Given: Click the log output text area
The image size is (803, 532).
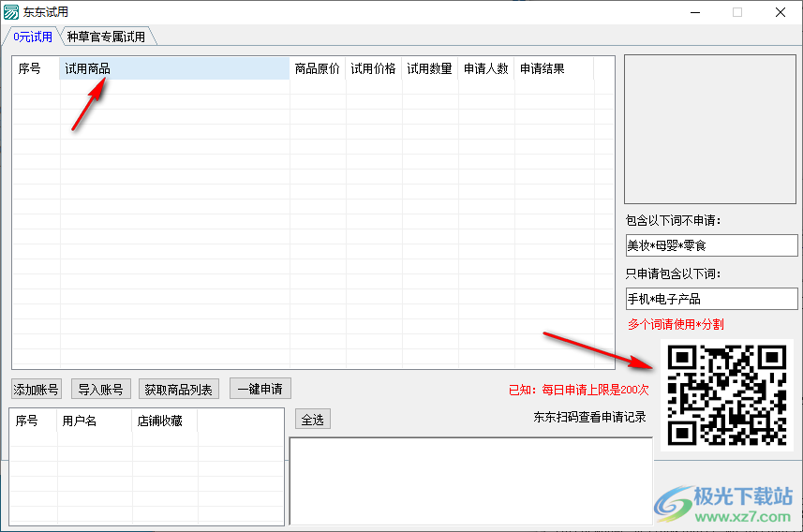Looking at the screenshot, I should tap(471, 481).
